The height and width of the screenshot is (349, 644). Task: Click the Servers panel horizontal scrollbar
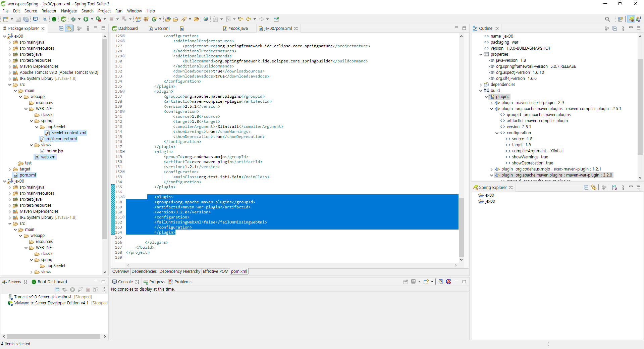tap(53, 336)
